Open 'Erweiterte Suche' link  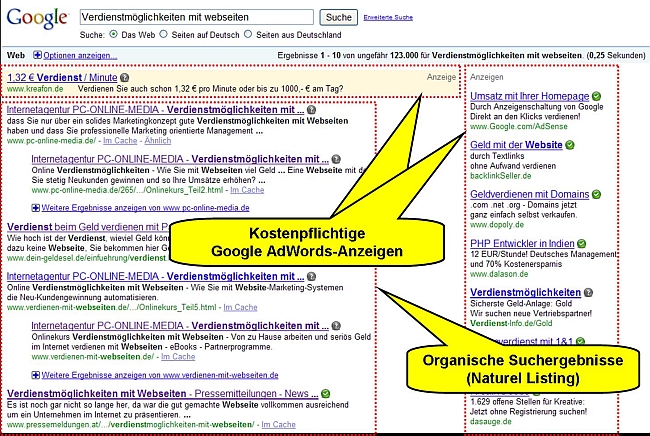point(388,17)
